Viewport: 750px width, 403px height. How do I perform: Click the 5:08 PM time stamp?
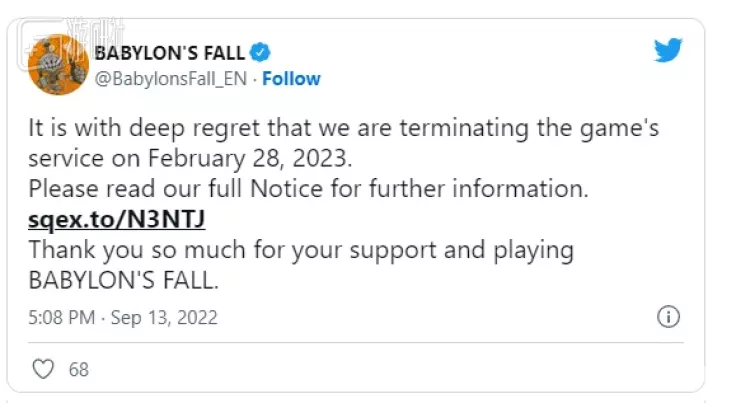61,317
